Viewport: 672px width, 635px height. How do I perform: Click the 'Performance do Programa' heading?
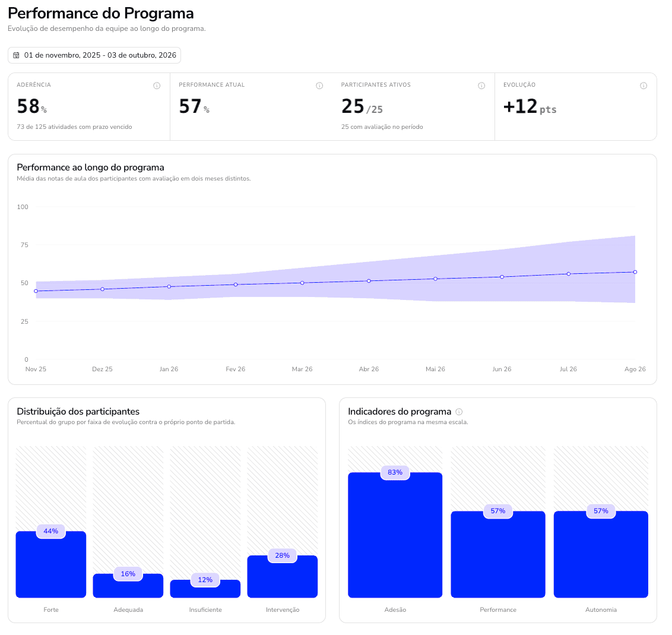101,13
